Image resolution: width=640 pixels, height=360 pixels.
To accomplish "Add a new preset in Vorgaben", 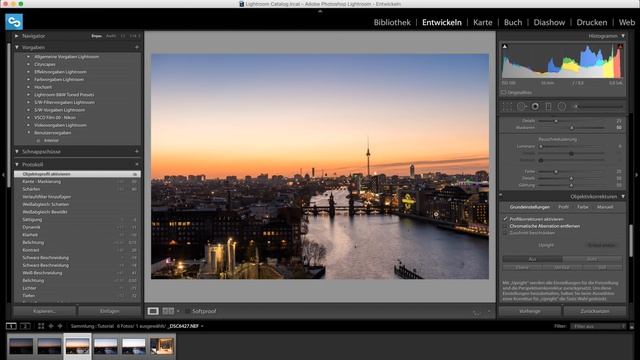I will pos(137,47).
